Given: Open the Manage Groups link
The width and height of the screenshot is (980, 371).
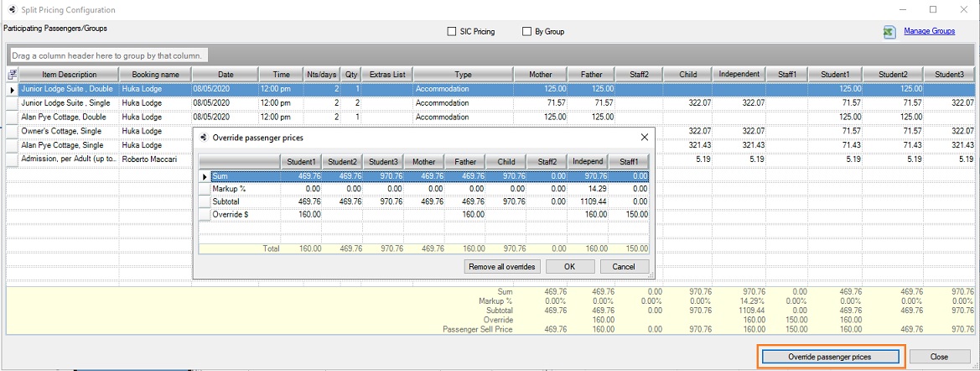Looking at the screenshot, I should coord(929,31).
